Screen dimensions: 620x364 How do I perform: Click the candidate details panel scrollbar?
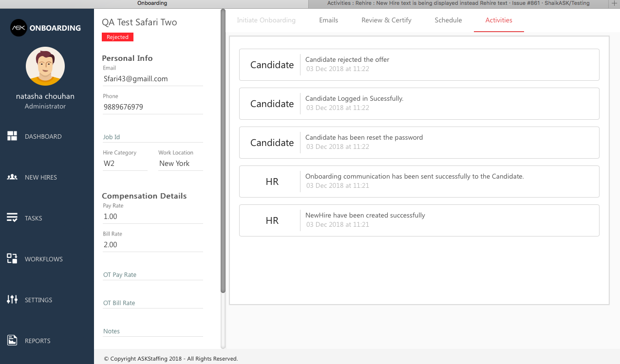pos(223,151)
